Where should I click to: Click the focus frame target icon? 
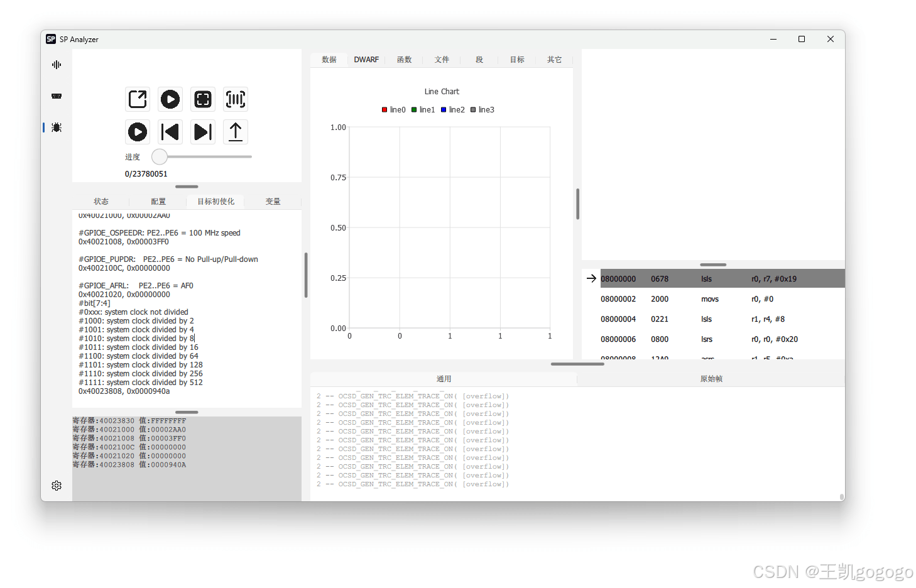203,99
